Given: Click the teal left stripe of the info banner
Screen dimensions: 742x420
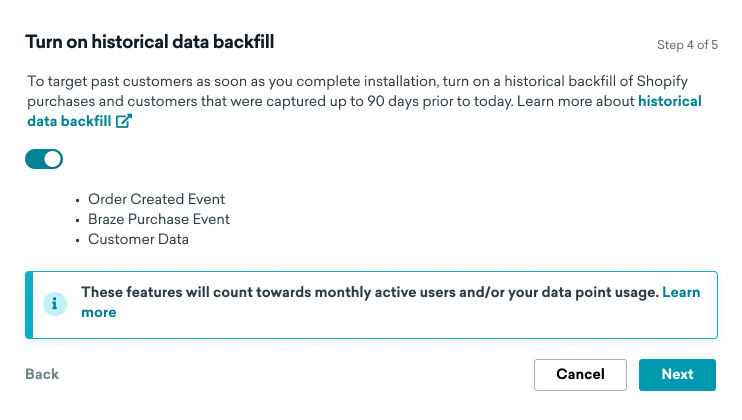Looking at the screenshot, I should point(29,305).
